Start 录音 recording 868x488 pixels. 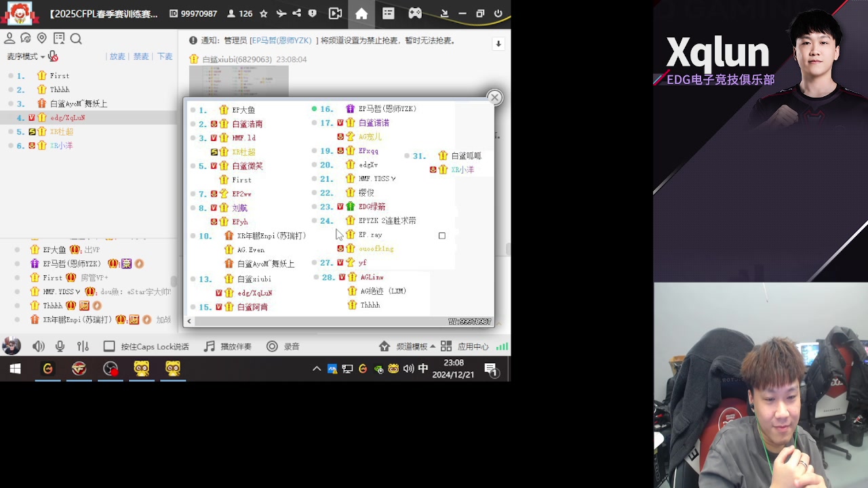[283, 346]
